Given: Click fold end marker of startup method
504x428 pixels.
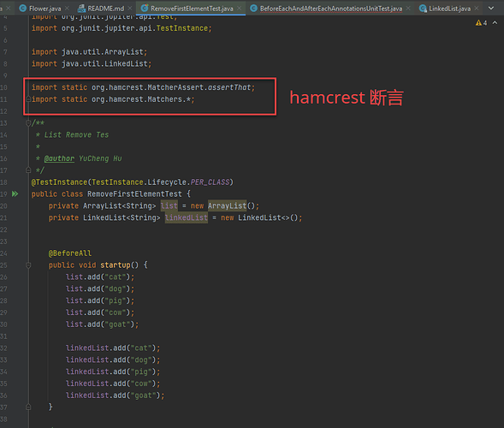Looking at the screenshot, I should tap(28, 407).
